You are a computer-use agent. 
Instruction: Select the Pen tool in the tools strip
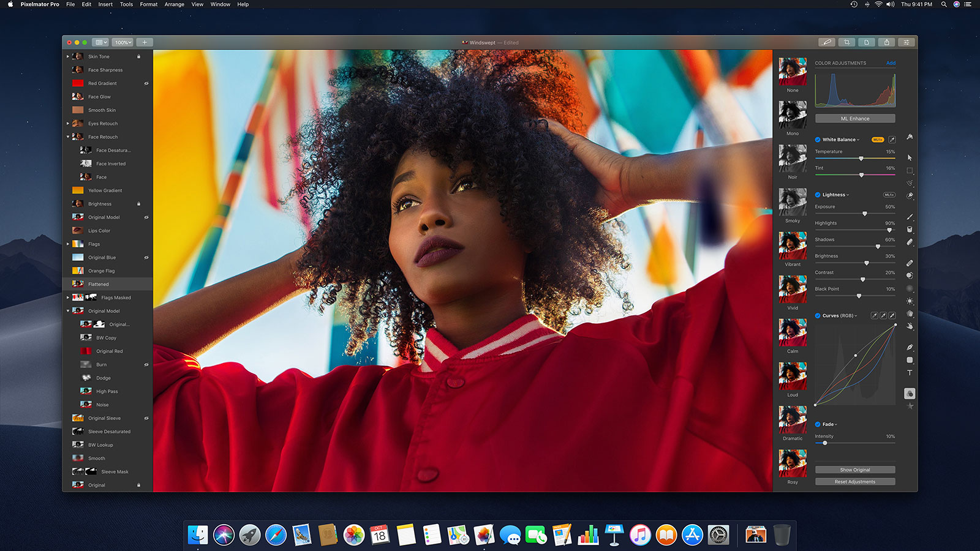tap(910, 347)
